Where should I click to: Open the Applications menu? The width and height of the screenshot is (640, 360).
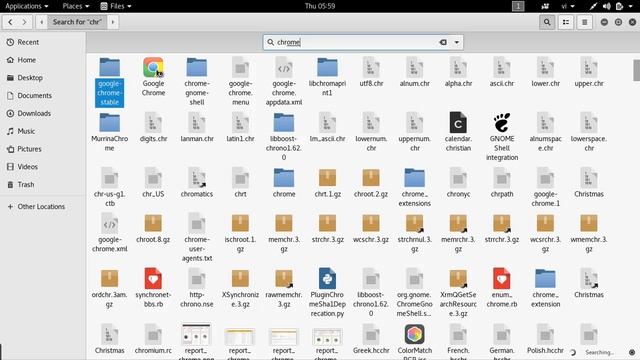point(27,6)
